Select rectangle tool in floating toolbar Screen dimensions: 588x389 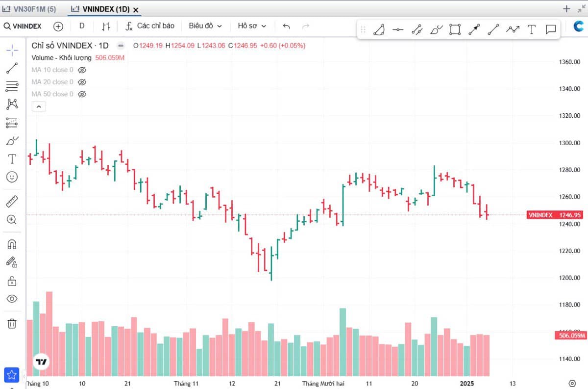455,30
